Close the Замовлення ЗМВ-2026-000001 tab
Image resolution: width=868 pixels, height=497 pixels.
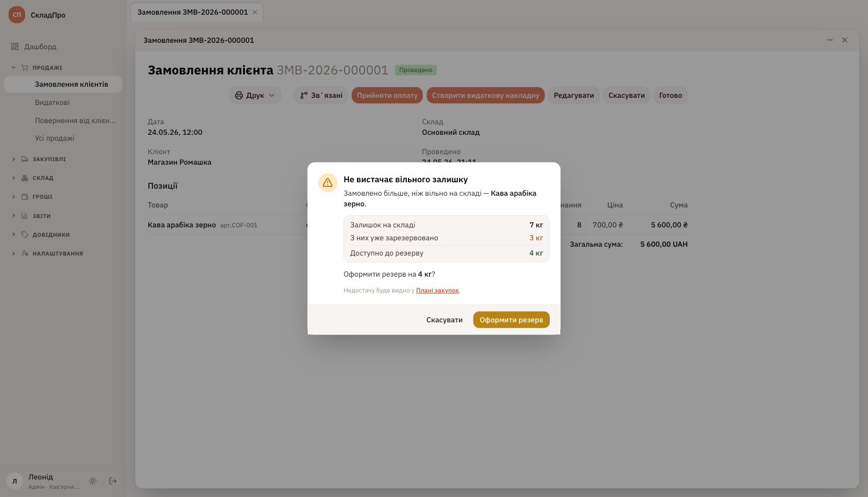coord(255,12)
